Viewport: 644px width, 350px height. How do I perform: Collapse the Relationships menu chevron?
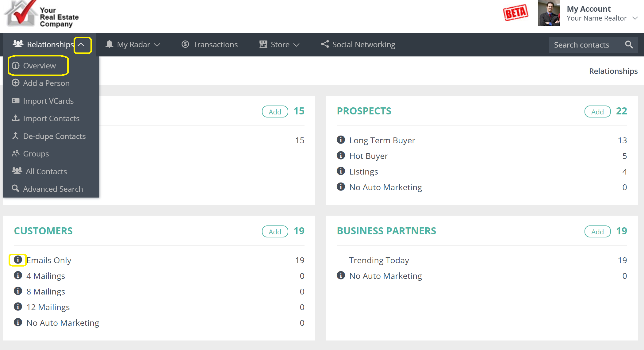click(x=81, y=45)
